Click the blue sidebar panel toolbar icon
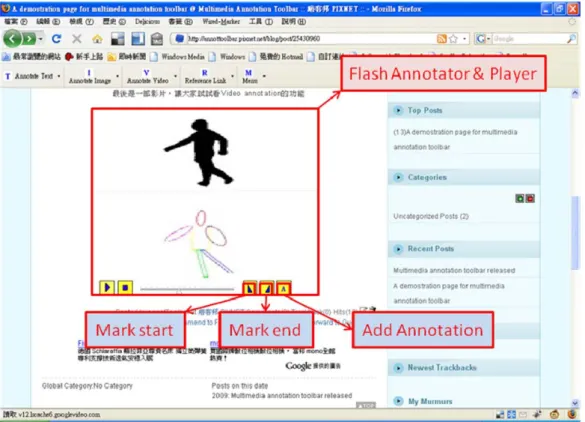 click(x=138, y=38)
